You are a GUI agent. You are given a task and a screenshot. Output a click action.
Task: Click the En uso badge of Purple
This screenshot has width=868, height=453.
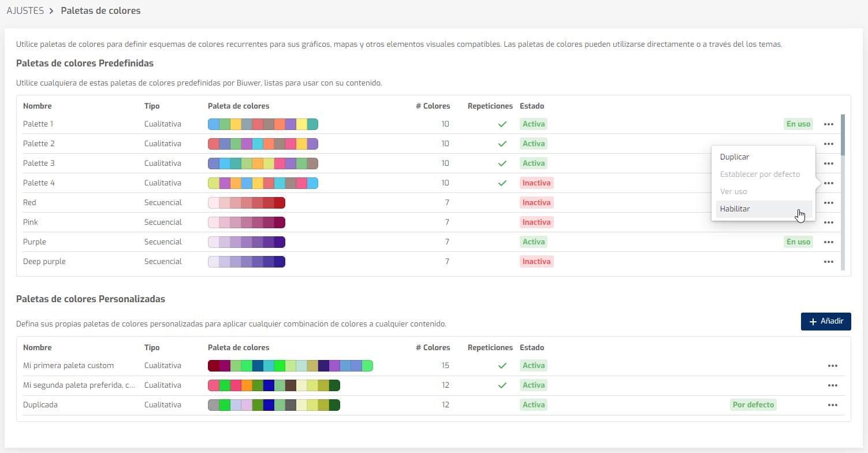click(798, 242)
